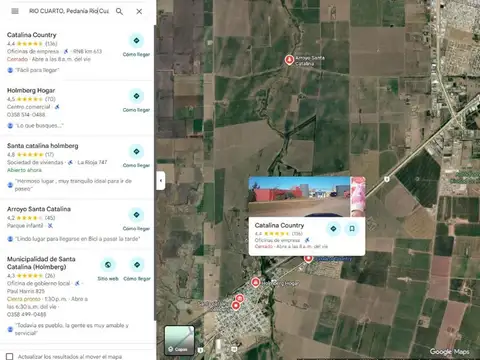The width and height of the screenshot is (480, 360).
Task: Click phone number 0358 499-0488
Action: [x=27, y=314]
